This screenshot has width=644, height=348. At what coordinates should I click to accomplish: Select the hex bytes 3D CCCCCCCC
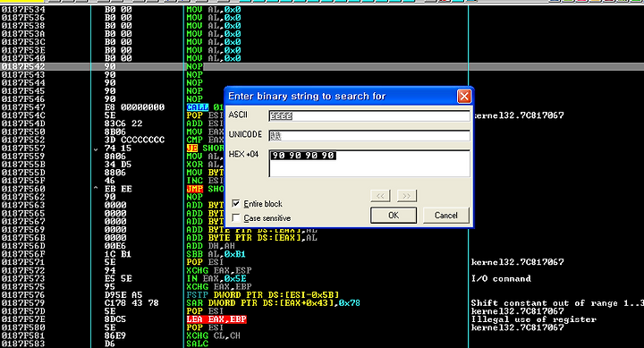pyautogui.click(x=134, y=140)
